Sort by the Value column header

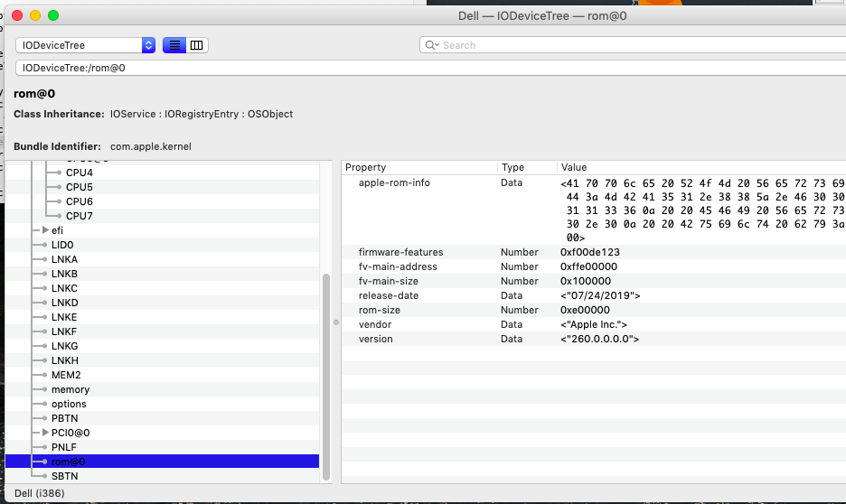click(x=701, y=167)
